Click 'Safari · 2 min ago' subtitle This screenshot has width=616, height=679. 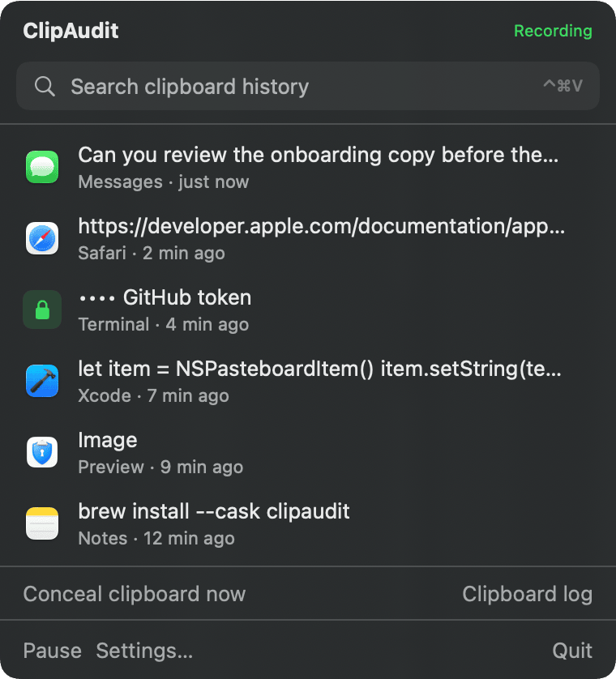[152, 254]
